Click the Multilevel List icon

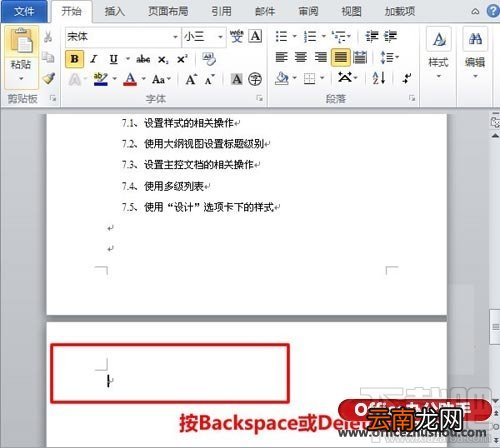(339, 36)
